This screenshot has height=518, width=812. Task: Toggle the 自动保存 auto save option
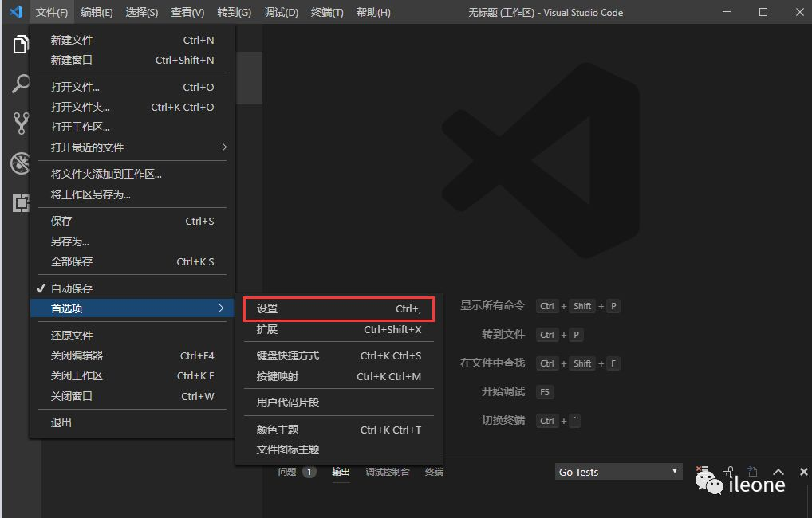(x=132, y=288)
